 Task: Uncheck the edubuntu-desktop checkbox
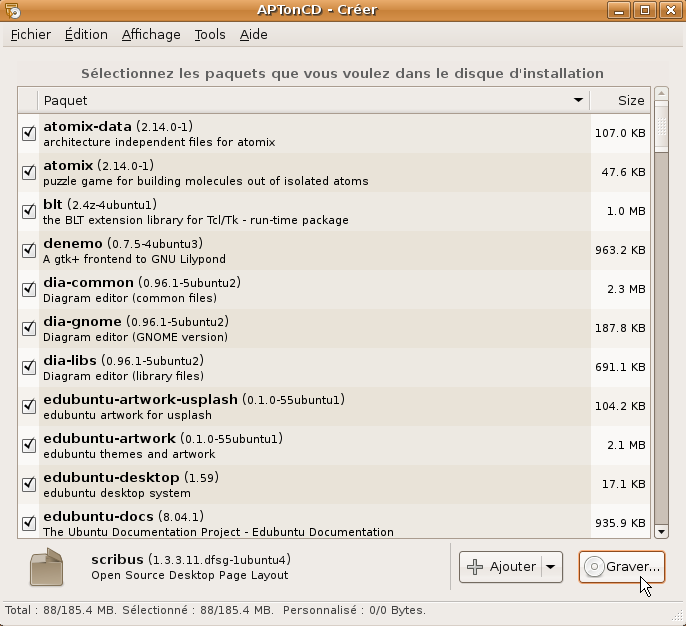(x=29, y=483)
